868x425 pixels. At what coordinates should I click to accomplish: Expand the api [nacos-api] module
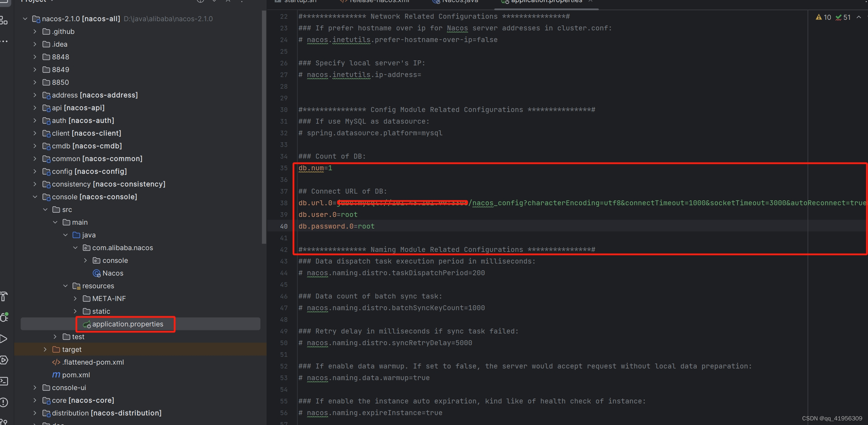35,108
